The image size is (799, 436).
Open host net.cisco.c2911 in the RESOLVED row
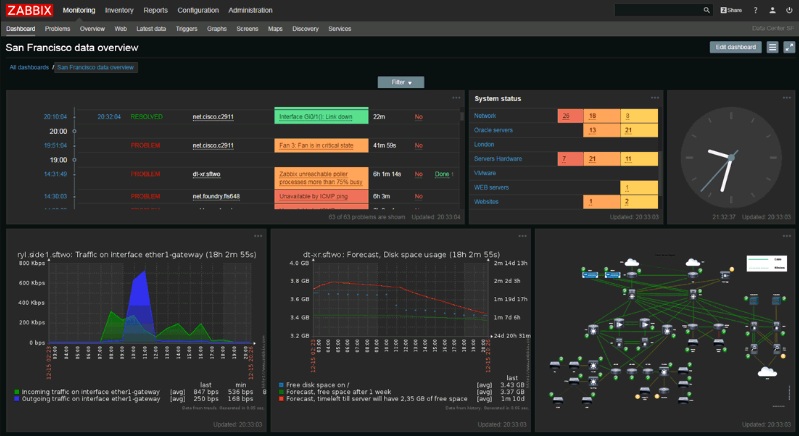click(213, 117)
